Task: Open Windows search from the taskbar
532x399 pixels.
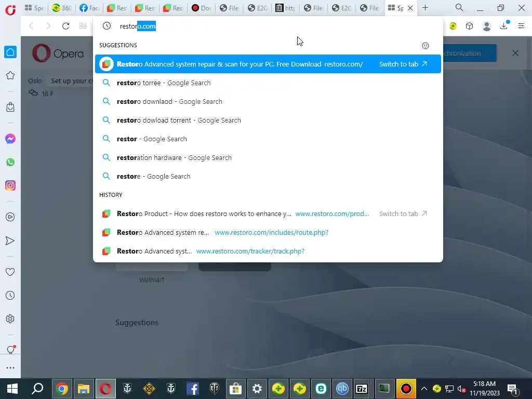Action: coord(37,389)
